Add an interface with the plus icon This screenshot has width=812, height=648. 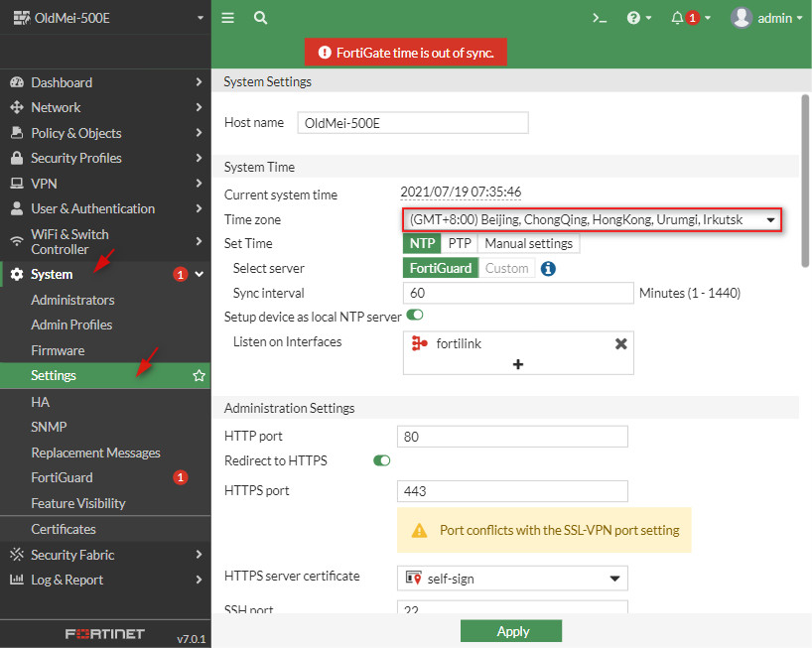(x=518, y=364)
